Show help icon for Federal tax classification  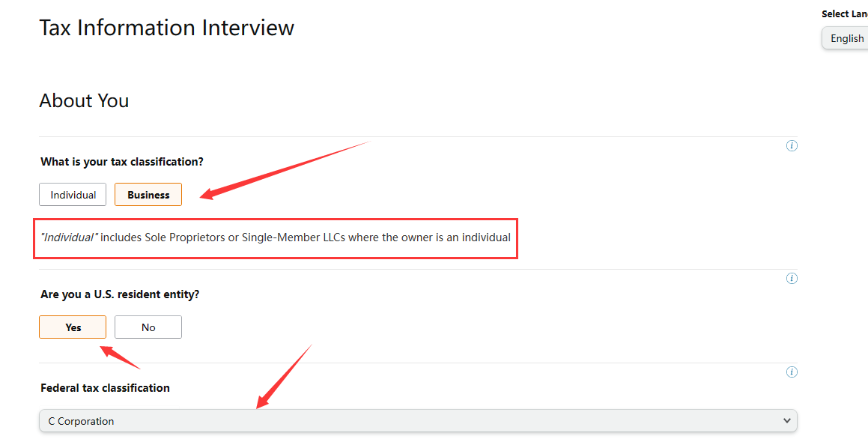coord(792,372)
